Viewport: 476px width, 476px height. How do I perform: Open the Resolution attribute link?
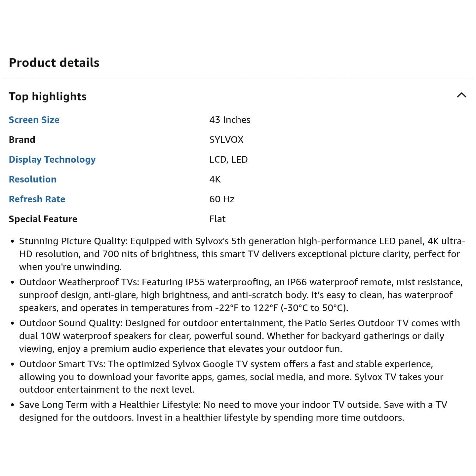pyautogui.click(x=33, y=179)
